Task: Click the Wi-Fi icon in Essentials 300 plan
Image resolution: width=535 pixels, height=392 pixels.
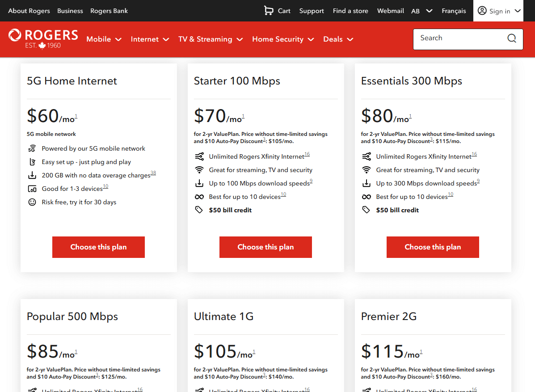Action: [366, 170]
